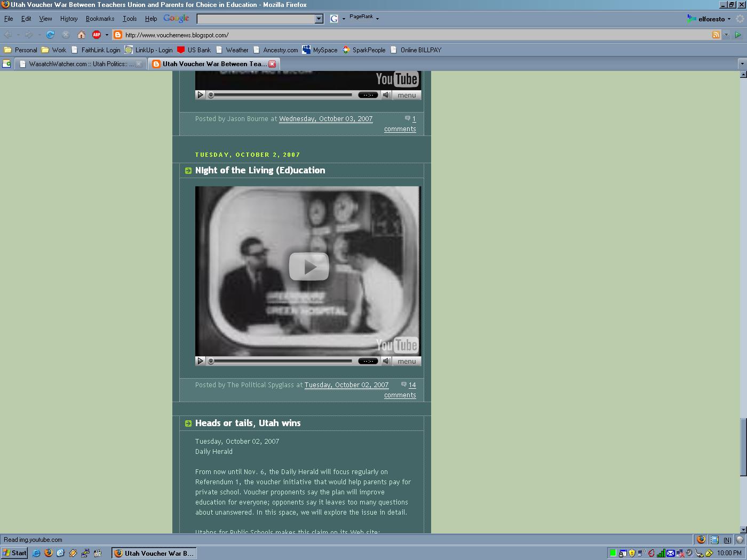The height and width of the screenshot is (560, 747).
Task: Click the elforesto toolbar logo icon
Action: click(692, 19)
